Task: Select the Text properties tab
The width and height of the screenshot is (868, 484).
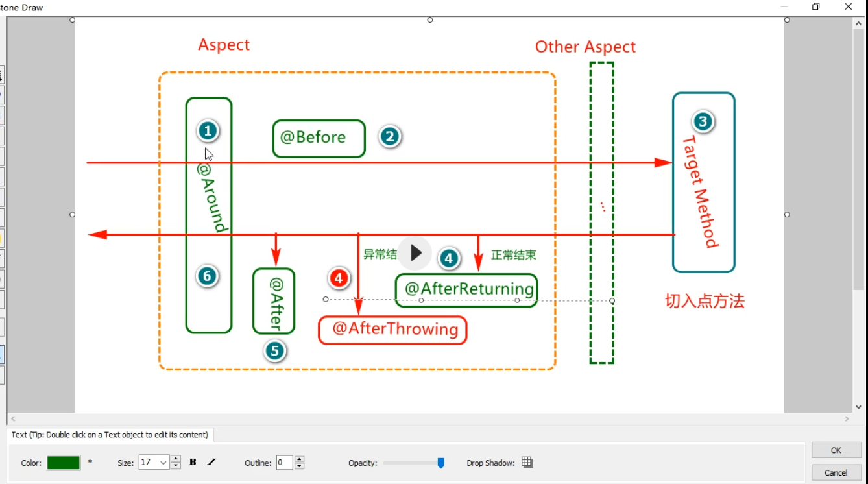Action: [x=110, y=435]
